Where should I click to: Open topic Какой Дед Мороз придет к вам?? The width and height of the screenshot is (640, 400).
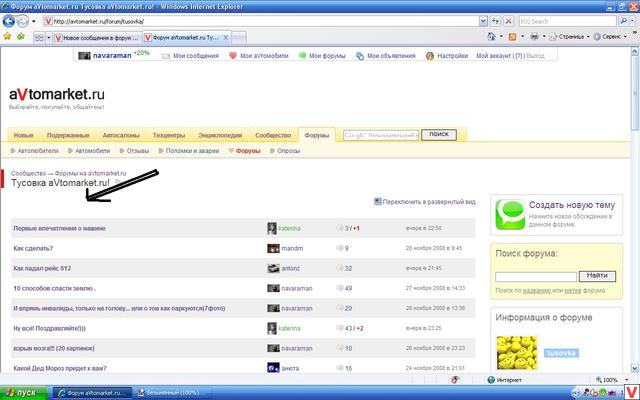(x=60, y=368)
